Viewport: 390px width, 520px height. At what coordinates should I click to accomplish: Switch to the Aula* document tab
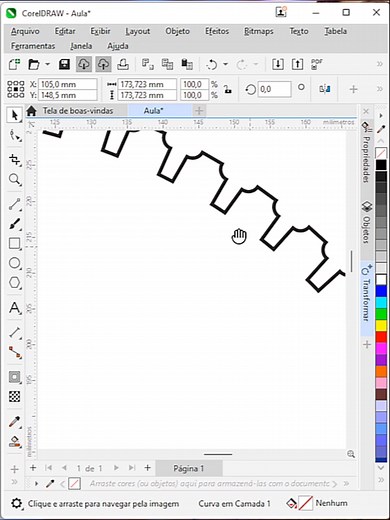click(x=153, y=111)
